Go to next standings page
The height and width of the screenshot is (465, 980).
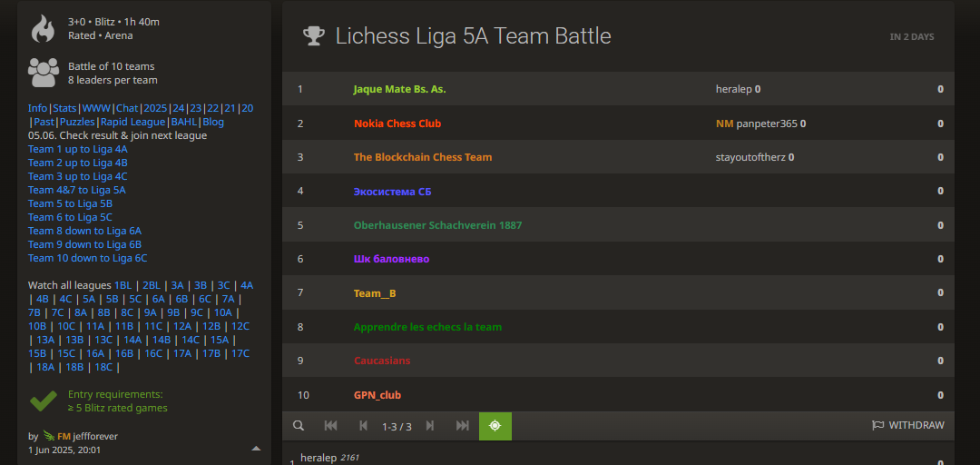(x=429, y=426)
